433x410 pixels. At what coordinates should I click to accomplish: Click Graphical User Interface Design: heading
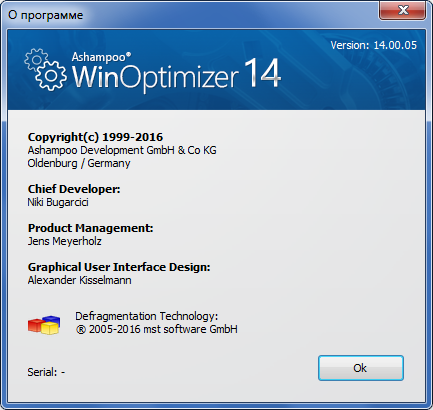119,267
